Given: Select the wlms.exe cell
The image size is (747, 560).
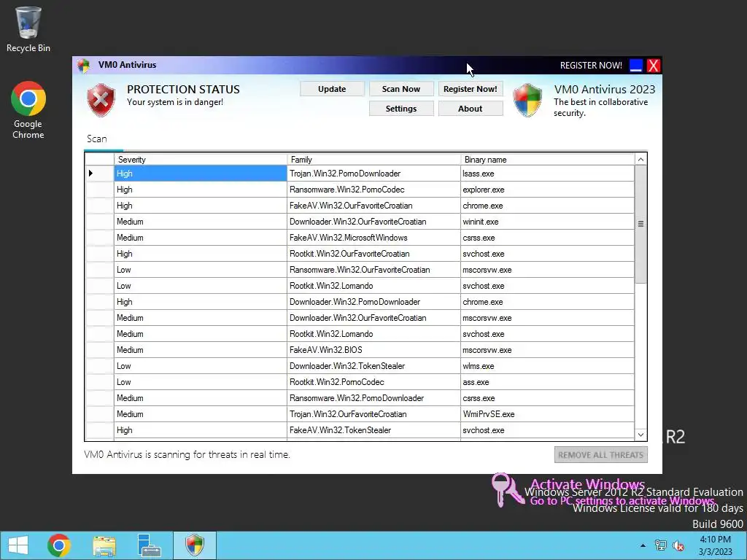Looking at the screenshot, I should (547, 366).
